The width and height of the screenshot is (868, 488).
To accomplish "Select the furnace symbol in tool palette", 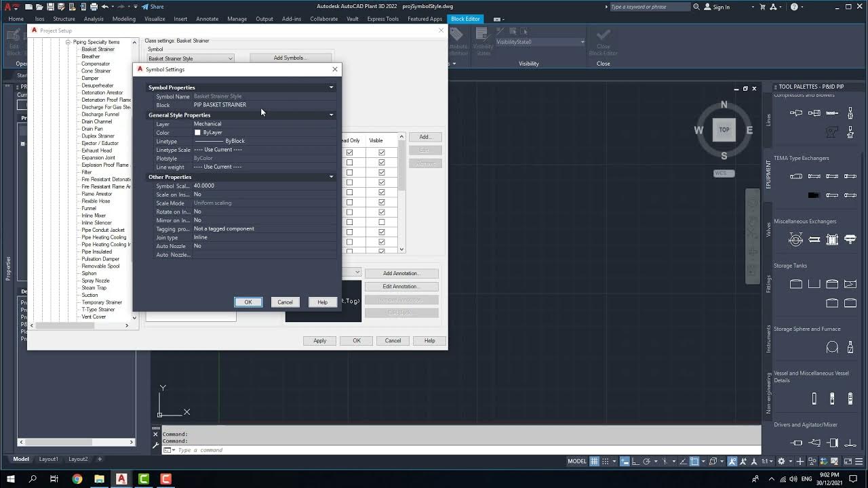I will click(850, 348).
